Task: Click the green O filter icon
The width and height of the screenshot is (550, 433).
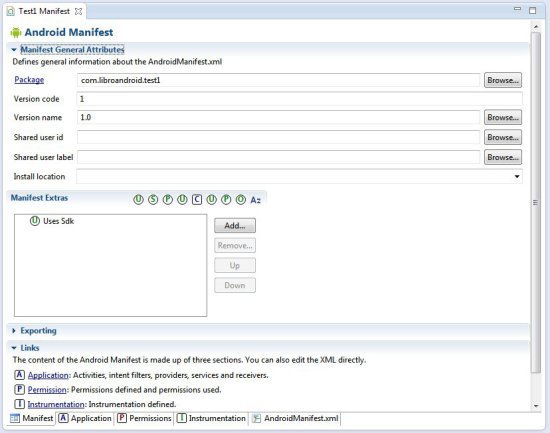Action: [241, 200]
